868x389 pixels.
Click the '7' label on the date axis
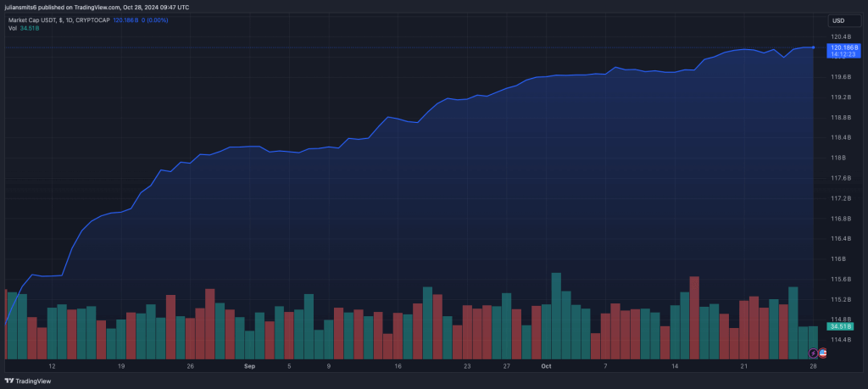pyautogui.click(x=605, y=366)
